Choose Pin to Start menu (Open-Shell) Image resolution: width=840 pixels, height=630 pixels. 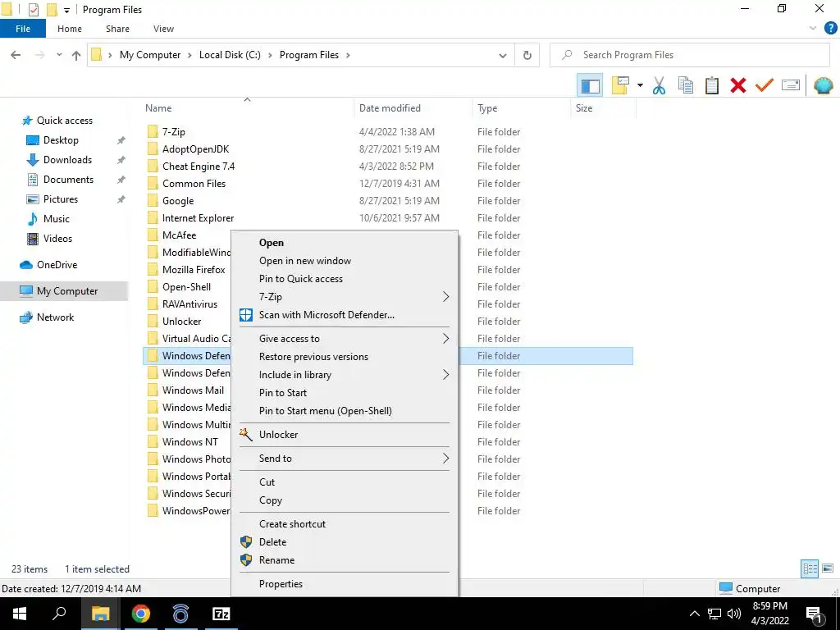[x=325, y=411]
